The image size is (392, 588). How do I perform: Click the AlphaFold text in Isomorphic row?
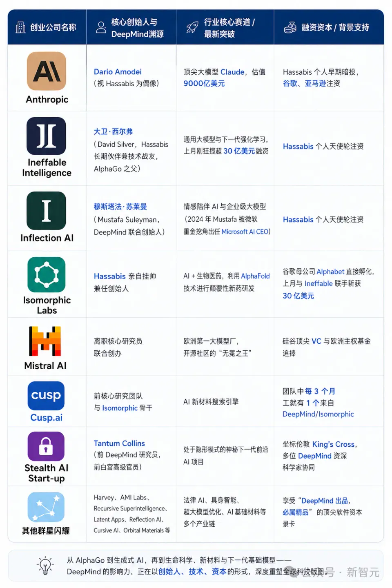click(x=255, y=276)
